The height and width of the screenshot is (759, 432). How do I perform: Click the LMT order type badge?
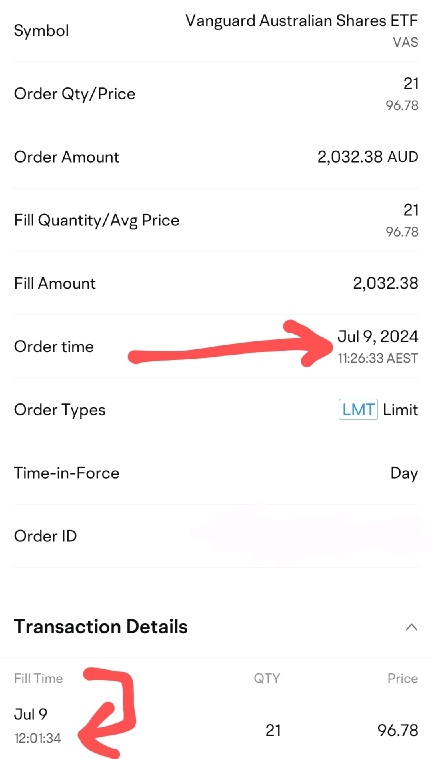pos(358,410)
